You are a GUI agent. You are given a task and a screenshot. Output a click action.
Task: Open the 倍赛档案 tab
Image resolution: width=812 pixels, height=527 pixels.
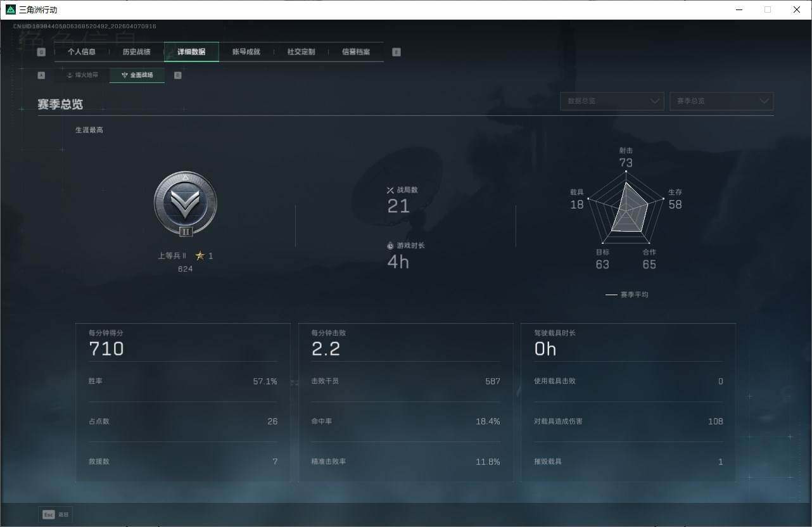pos(356,52)
